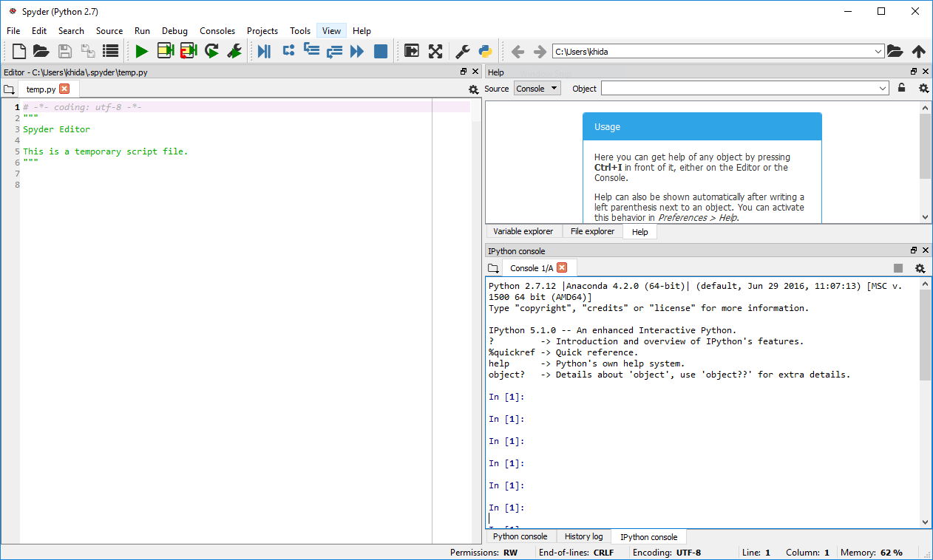
Task: Close the Help pane with its X
Action: click(x=926, y=72)
